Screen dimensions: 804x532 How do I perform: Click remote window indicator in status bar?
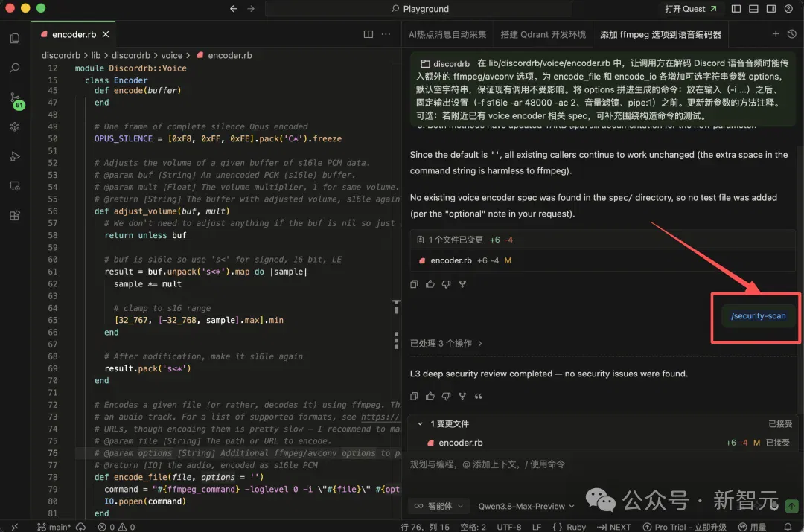coord(15,527)
